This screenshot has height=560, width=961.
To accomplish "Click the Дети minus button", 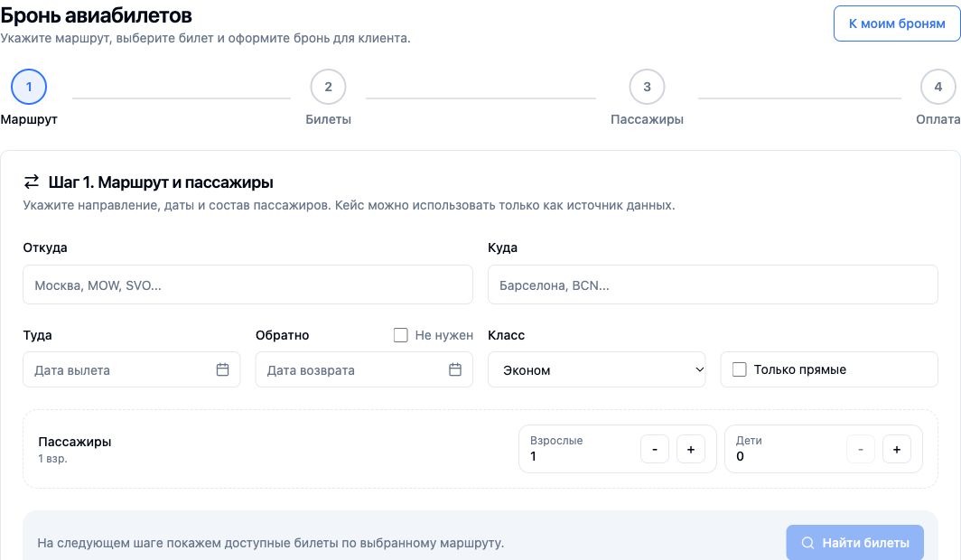I will coord(861,449).
